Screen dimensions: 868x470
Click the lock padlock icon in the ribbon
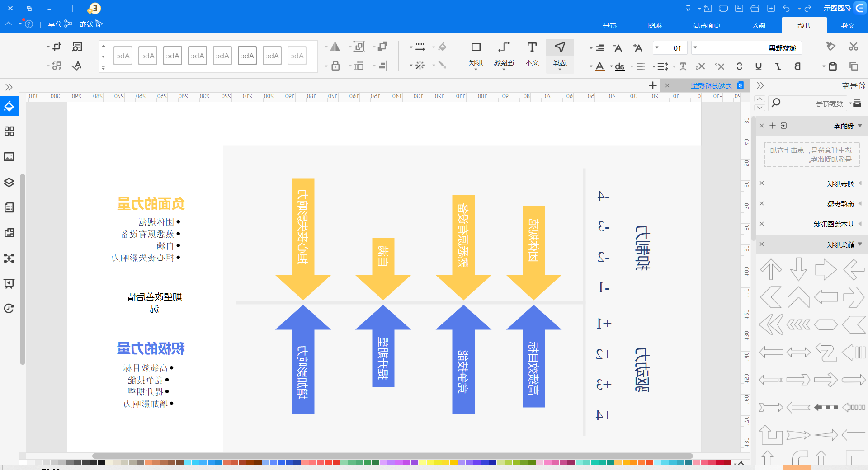click(x=335, y=66)
